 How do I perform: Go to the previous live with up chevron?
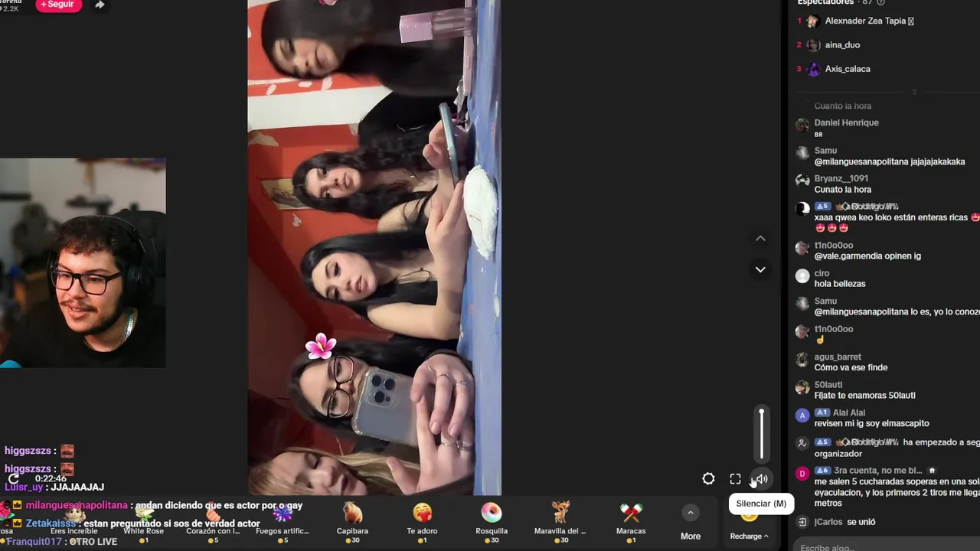(760, 238)
